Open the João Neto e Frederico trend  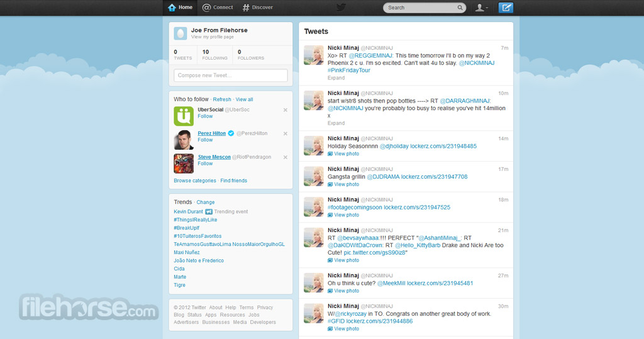point(199,260)
